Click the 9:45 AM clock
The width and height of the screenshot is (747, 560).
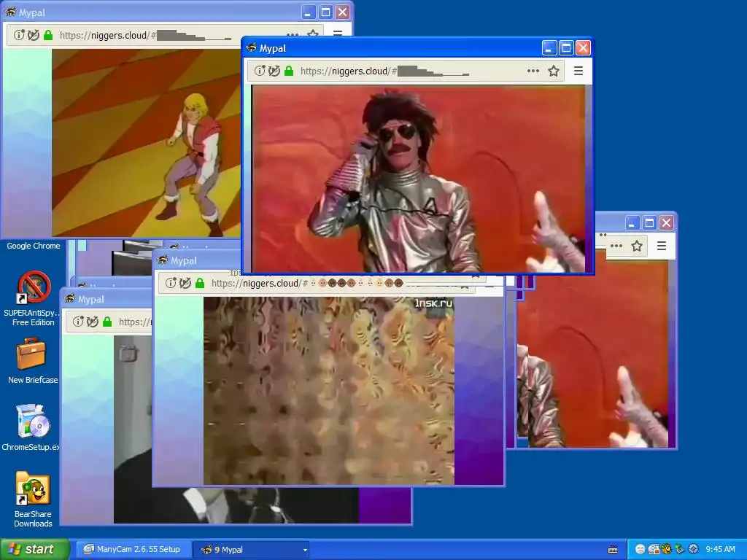pyautogui.click(x=720, y=550)
